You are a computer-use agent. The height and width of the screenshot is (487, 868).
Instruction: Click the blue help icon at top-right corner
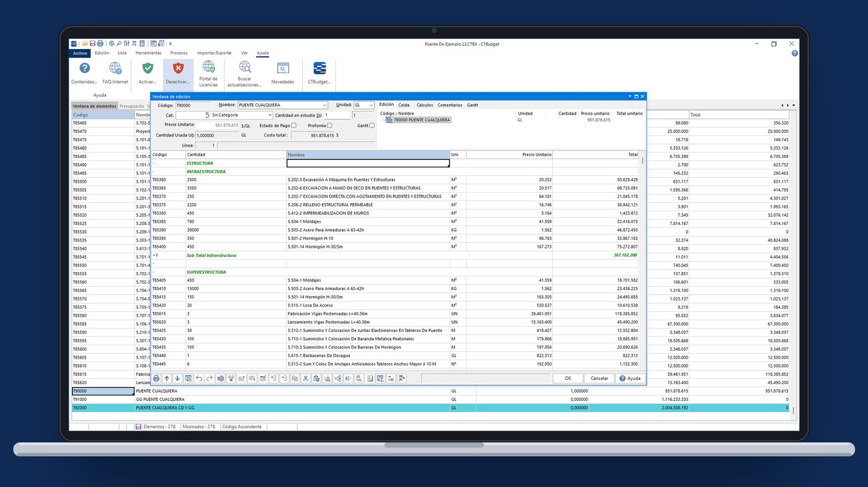click(795, 53)
